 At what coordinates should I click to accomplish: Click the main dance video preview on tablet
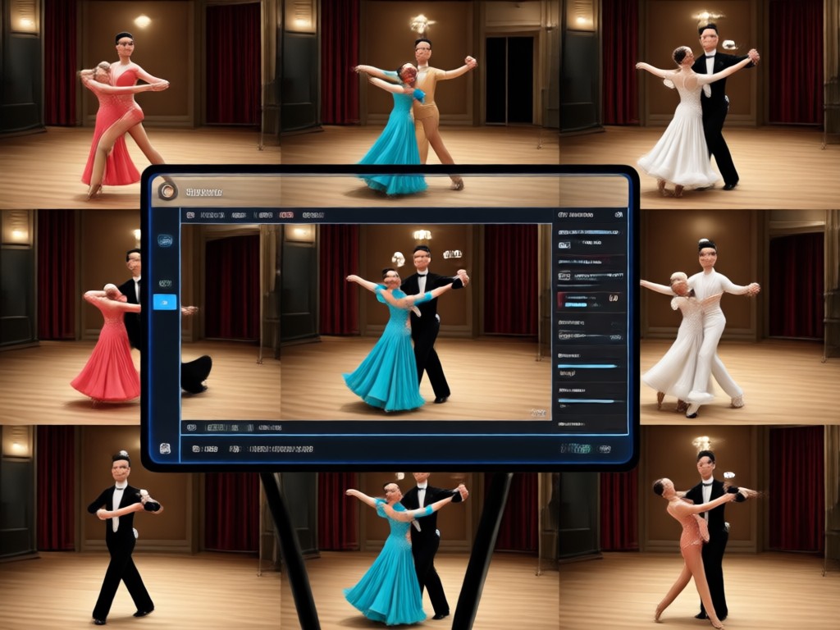point(366,322)
